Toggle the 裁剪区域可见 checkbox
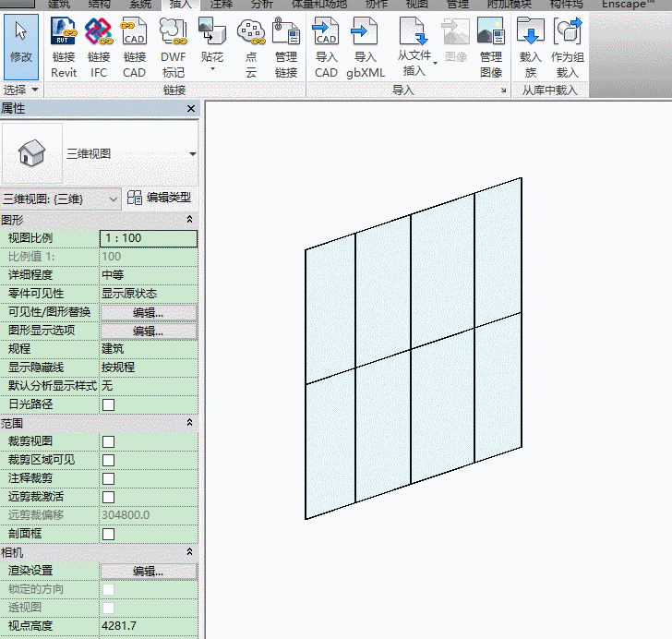This screenshot has width=672, height=639. coord(108,460)
